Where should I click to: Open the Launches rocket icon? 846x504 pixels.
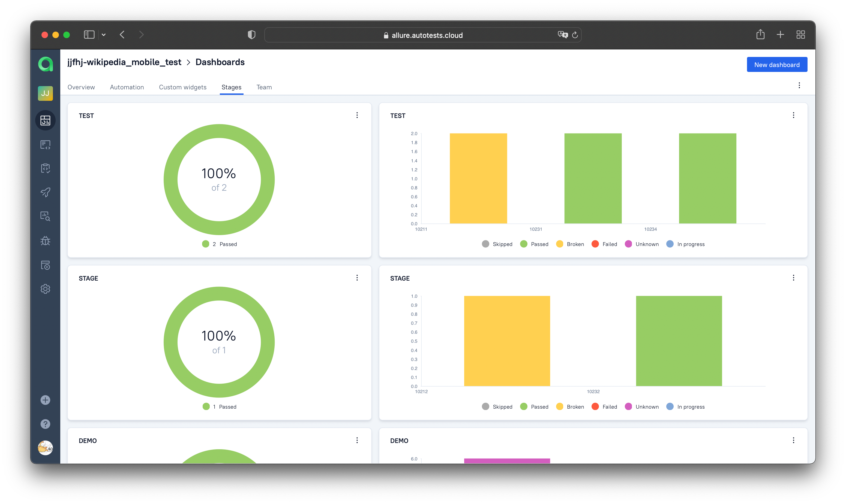[x=45, y=192]
